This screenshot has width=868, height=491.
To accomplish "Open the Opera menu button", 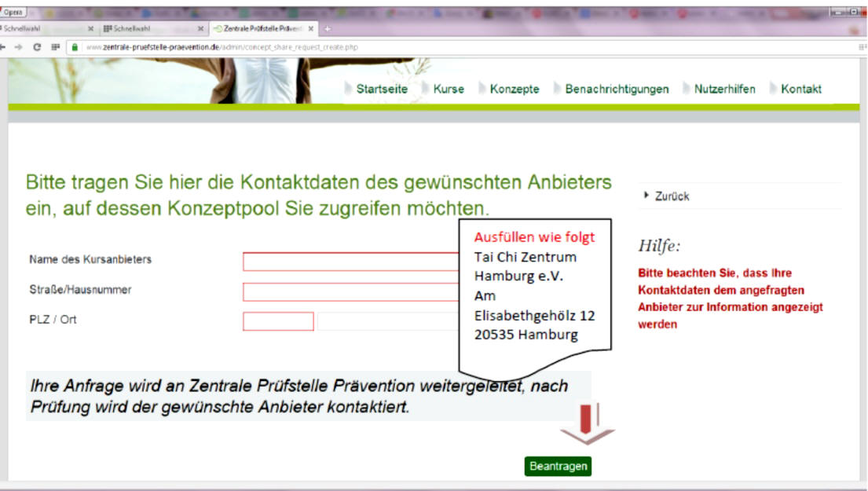I will (x=14, y=13).
